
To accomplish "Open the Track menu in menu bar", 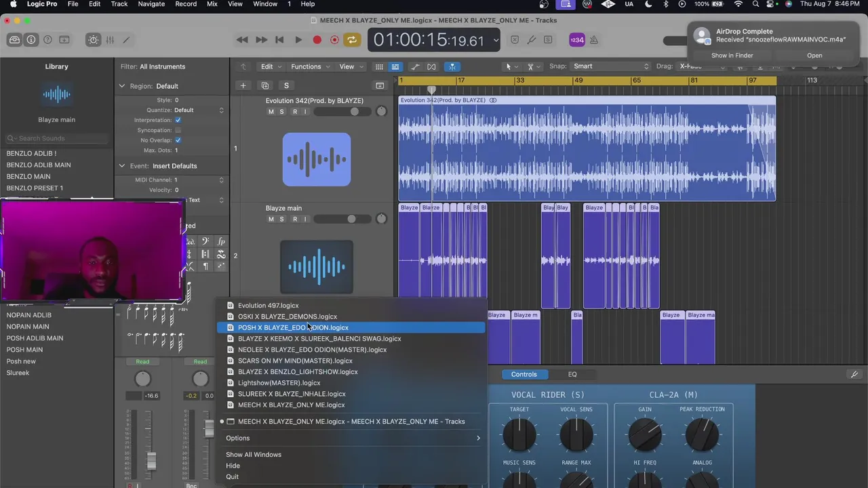I will [119, 4].
